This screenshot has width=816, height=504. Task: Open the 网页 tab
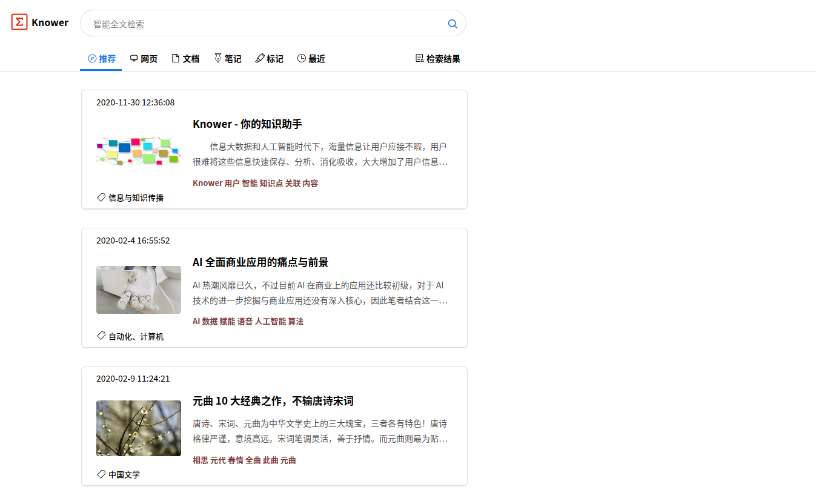click(x=144, y=59)
